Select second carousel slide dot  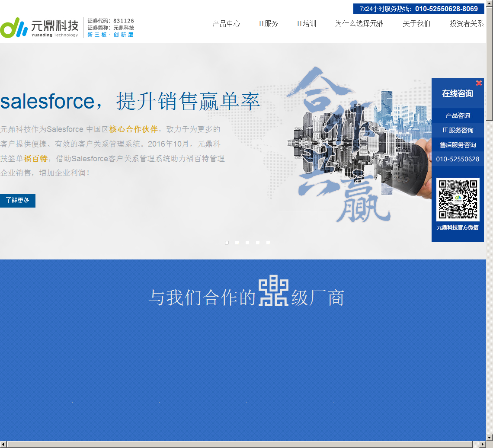237,243
